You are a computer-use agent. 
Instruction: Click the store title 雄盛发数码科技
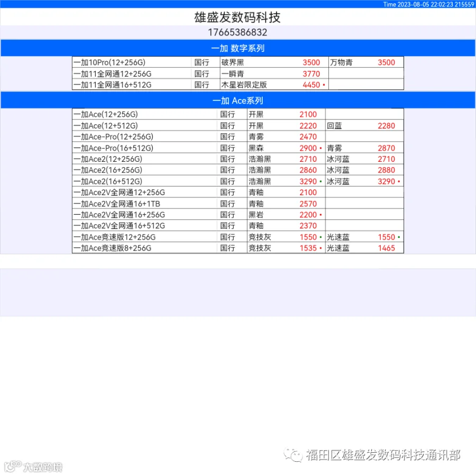[x=237, y=17]
